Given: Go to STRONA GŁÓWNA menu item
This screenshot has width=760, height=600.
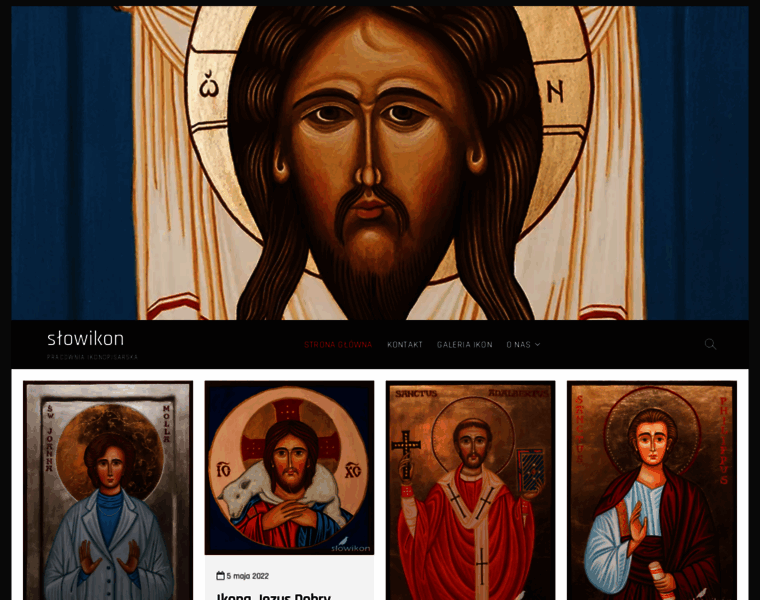Looking at the screenshot, I should [x=338, y=345].
